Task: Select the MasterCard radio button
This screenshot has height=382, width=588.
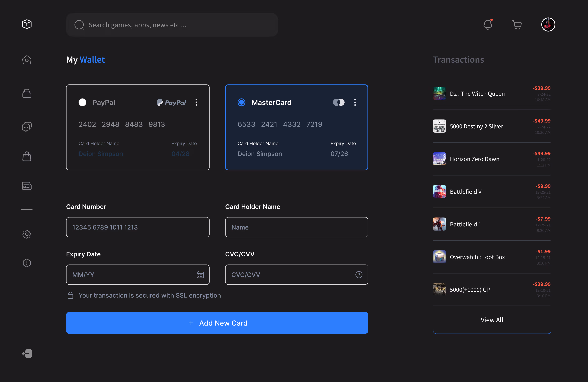Action: tap(241, 102)
